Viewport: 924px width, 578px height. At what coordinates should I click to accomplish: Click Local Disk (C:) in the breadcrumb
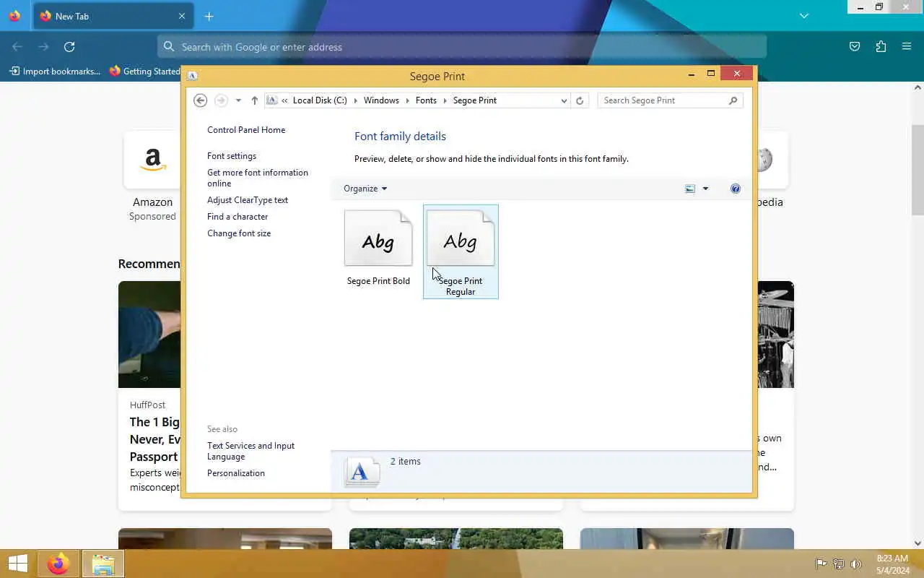(x=320, y=100)
